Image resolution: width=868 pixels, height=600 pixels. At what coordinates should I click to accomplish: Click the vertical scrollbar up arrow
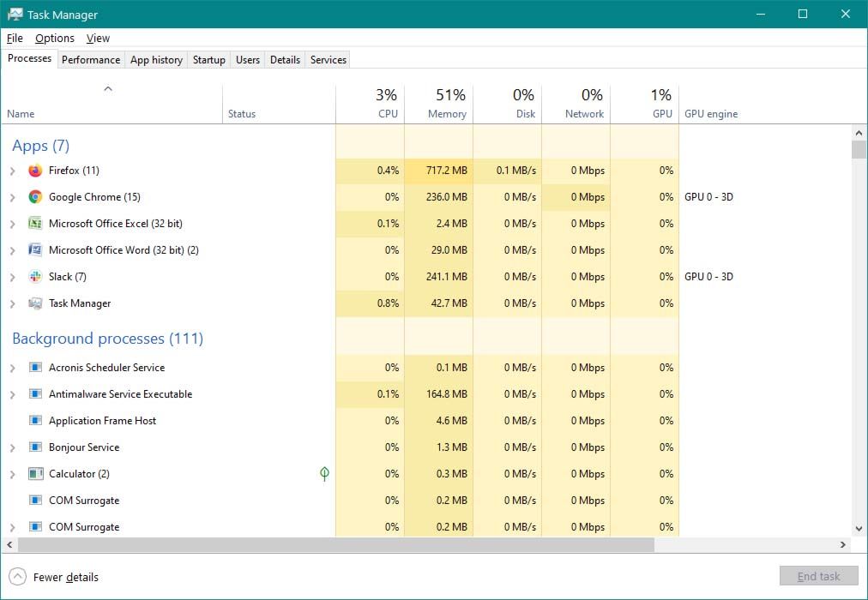pyautogui.click(x=859, y=133)
